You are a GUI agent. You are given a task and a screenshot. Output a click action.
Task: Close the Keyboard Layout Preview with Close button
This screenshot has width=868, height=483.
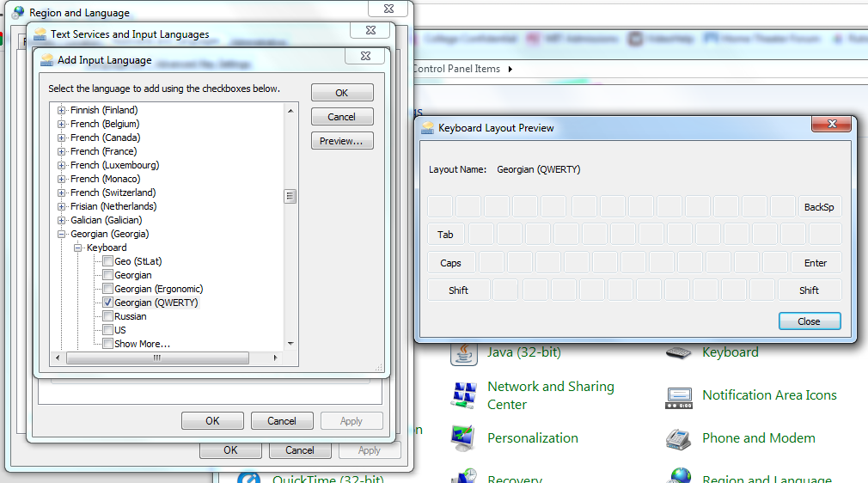810,321
